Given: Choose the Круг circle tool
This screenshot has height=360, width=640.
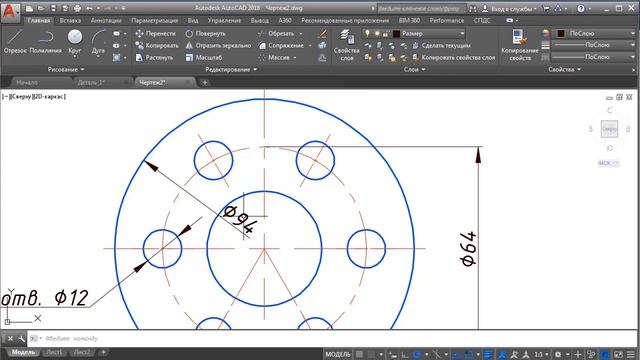Looking at the screenshot, I should pos(75,42).
